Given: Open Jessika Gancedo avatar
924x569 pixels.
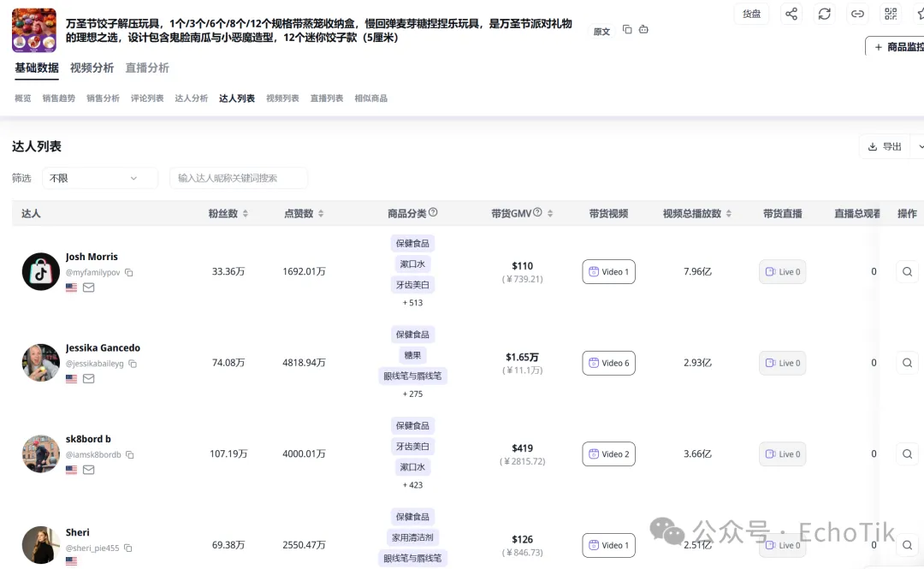Looking at the screenshot, I should coord(41,363).
